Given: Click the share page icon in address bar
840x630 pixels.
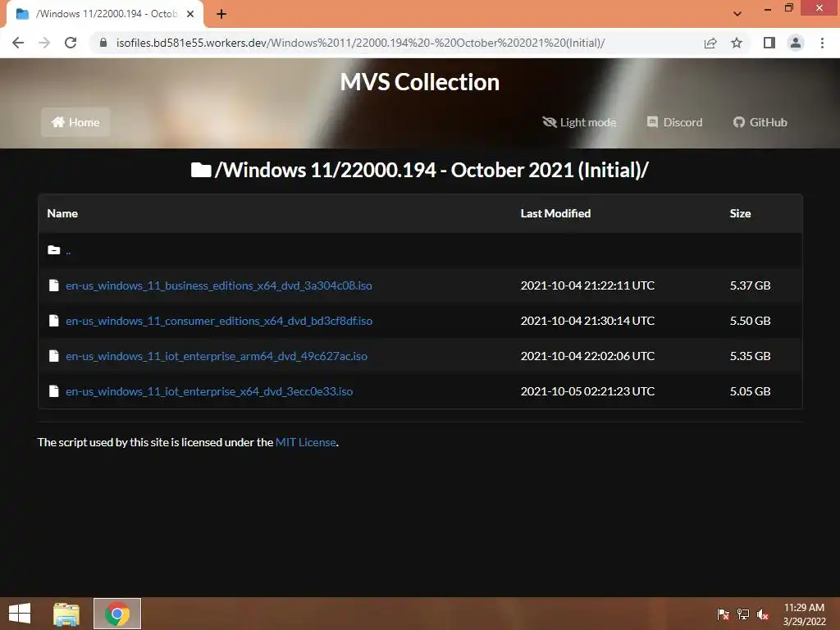Looking at the screenshot, I should 710,43.
